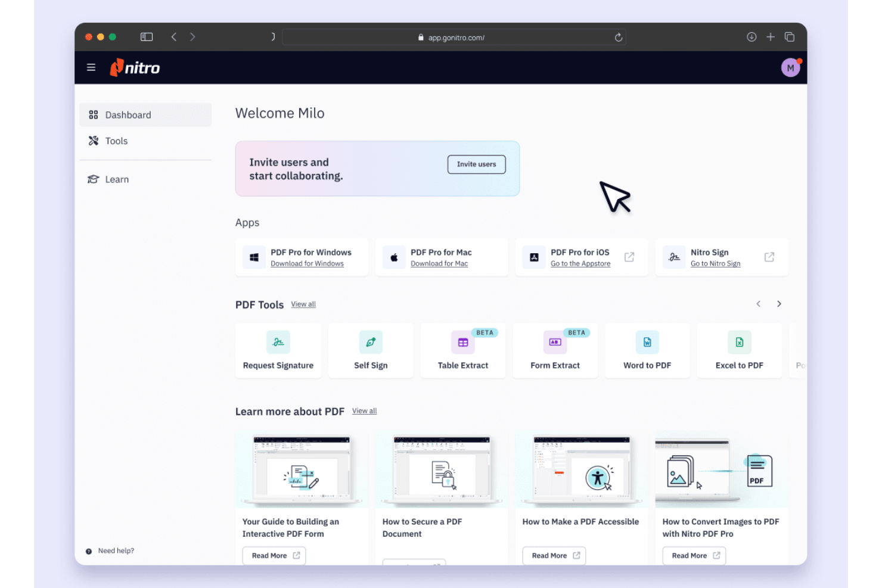Show Safari tab overview icon
882x588 pixels.
[x=790, y=37]
